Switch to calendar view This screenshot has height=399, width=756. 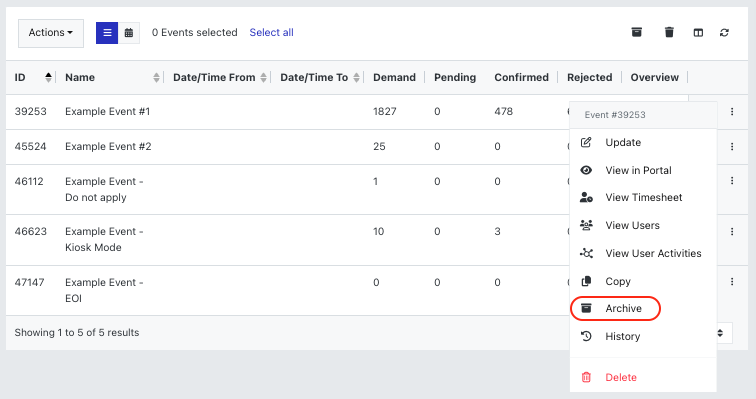pos(129,33)
